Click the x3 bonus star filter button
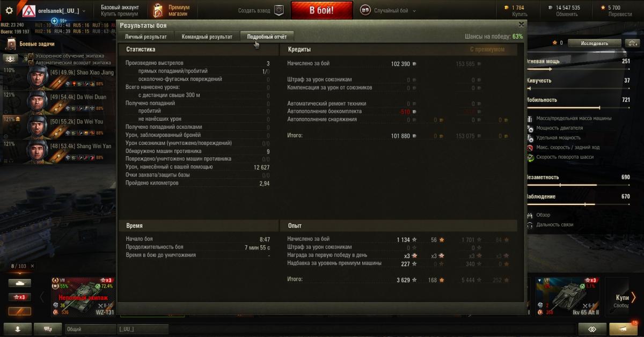Image resolution: width=644 pixels, height=337 pixels. click(19, 297)
